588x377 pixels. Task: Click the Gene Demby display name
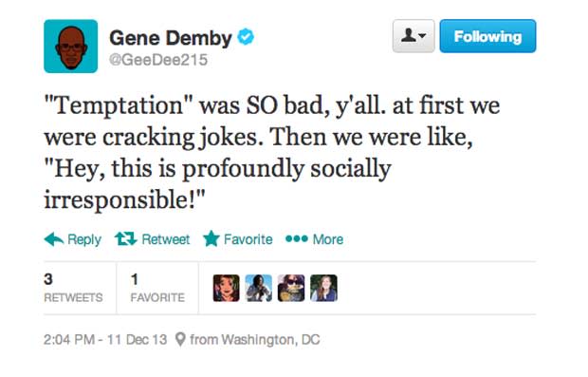171,38
